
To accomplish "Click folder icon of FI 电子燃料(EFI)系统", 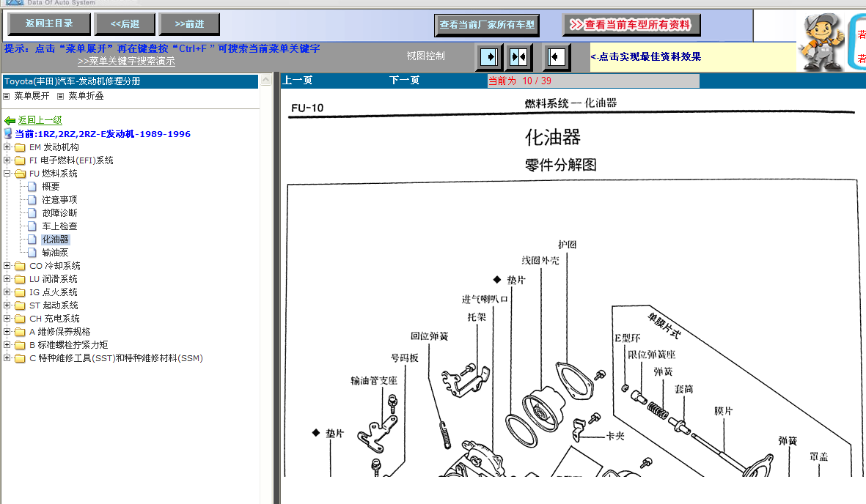I will point(20,160).
